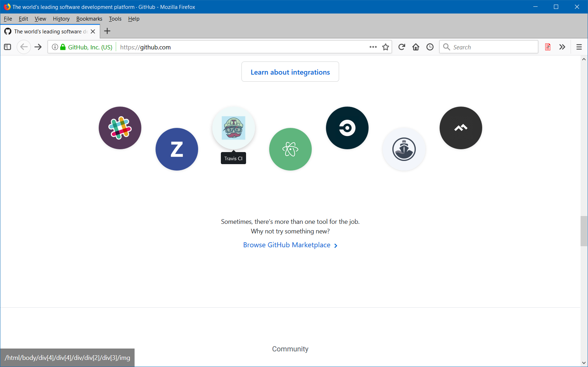Open the View menu

pos(40,19)
